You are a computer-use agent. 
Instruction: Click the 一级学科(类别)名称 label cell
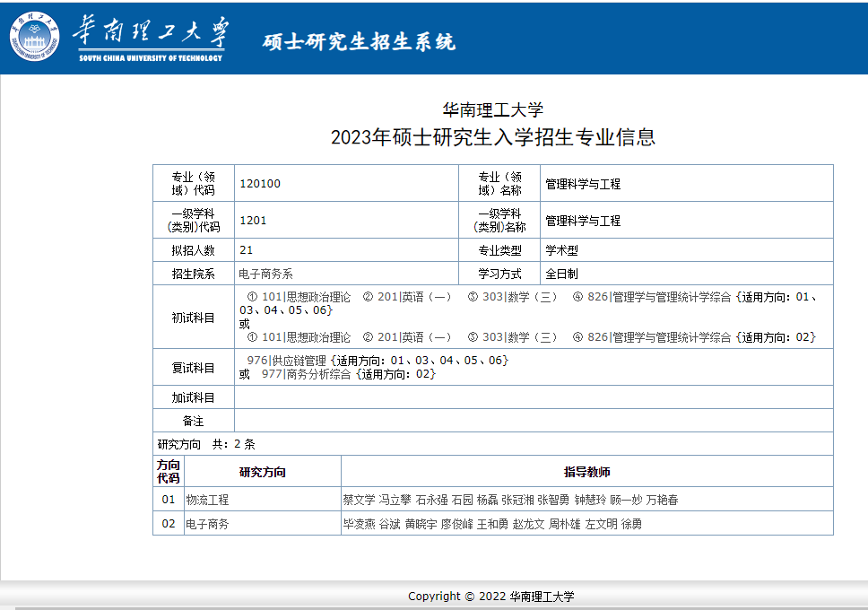click(x=499, y=220)
